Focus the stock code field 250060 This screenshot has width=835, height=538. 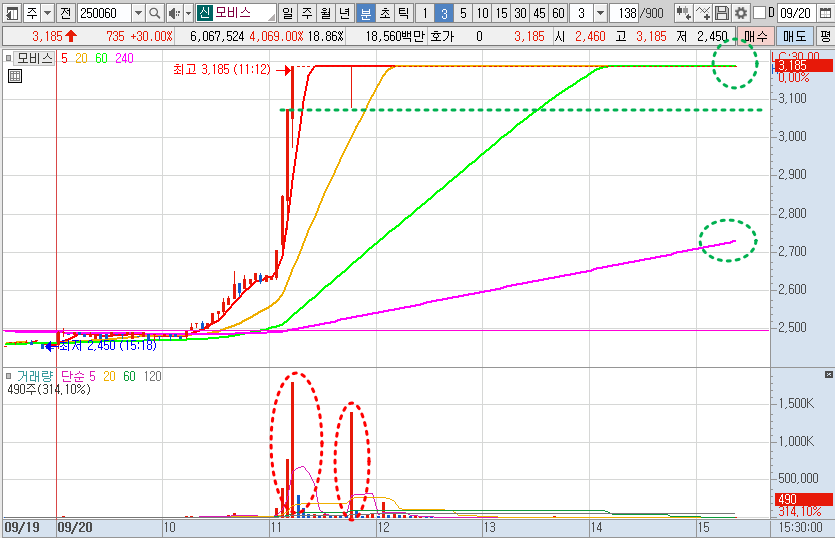(x=104, y=13)
